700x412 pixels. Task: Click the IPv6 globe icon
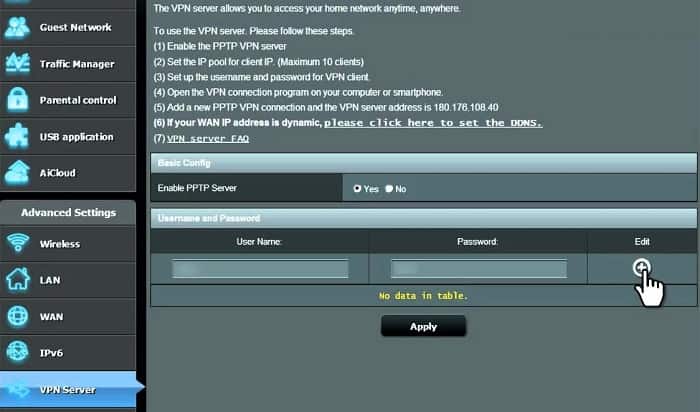(18, 352)
